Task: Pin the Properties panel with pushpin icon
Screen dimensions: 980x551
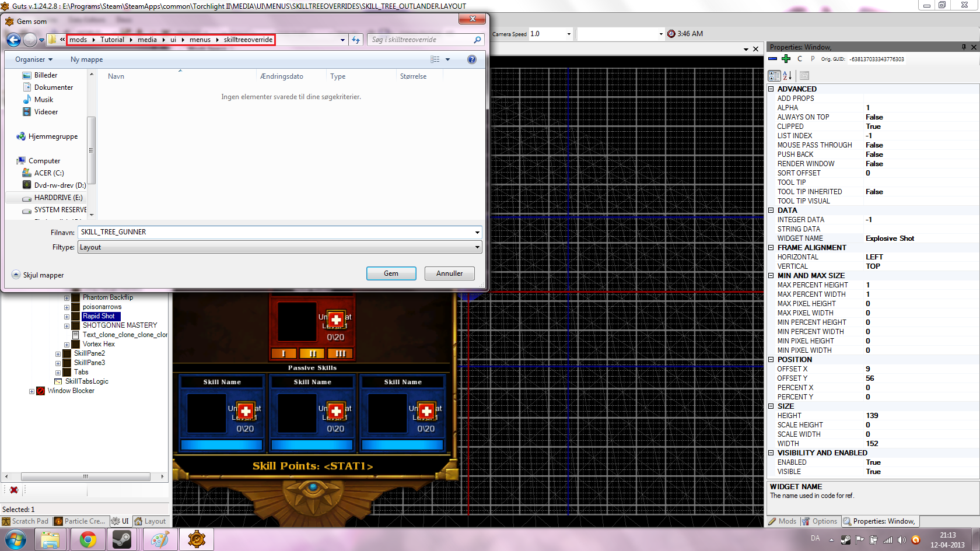Action: (964, 47)
